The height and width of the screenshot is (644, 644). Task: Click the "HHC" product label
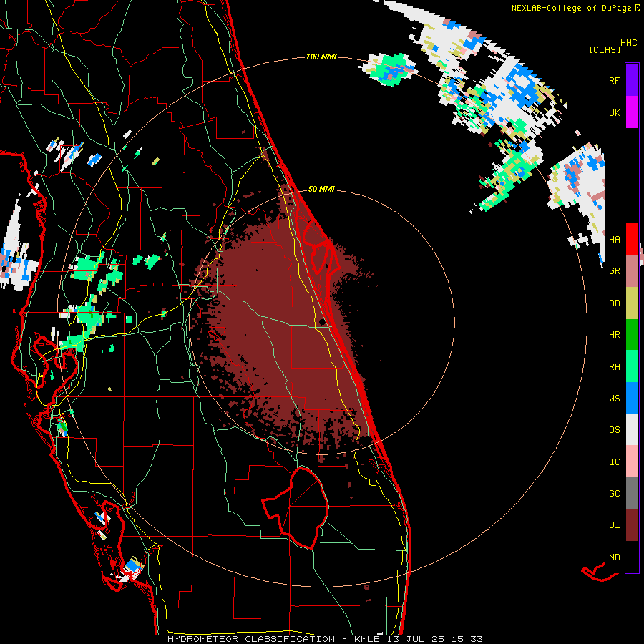click(x=629, y=43)
